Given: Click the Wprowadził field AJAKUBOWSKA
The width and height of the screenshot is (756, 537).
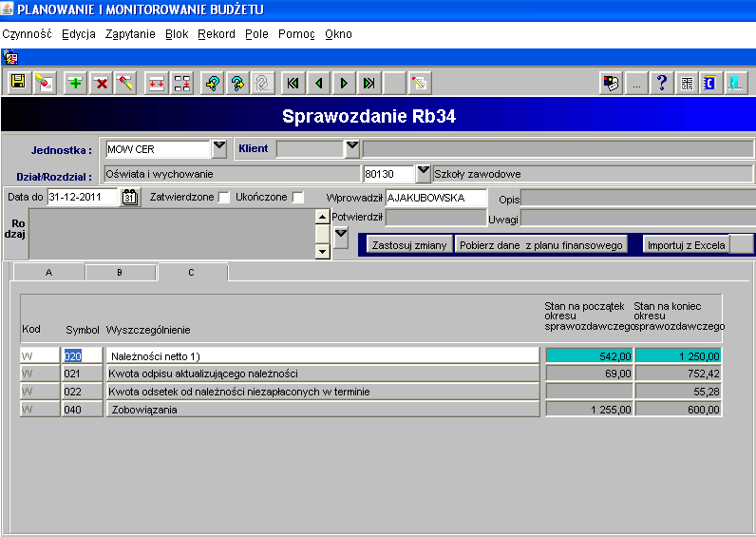Looking at the screenshot, I should pyautogui.click(x=436, y=198).
